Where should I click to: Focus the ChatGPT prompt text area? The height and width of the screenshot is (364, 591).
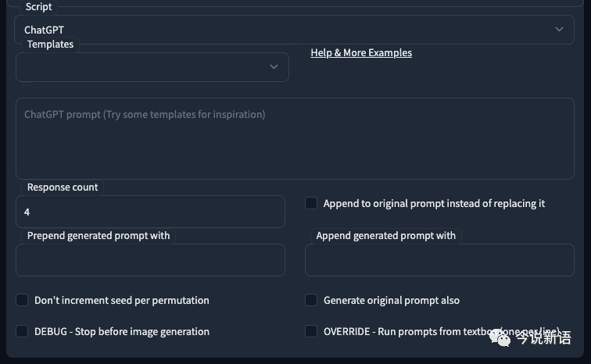(x=295, y=139)
